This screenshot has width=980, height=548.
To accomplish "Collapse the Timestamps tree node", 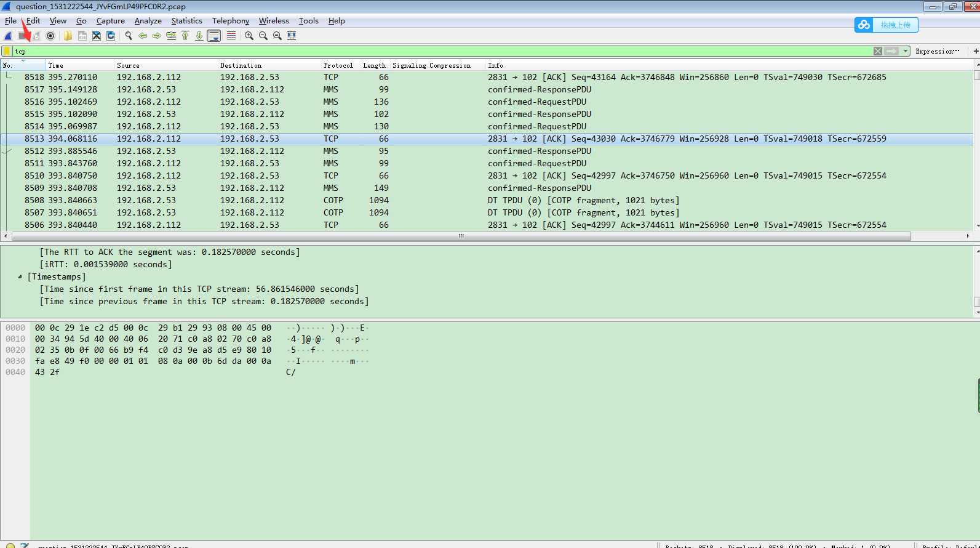I will click(x=20, y=277).
